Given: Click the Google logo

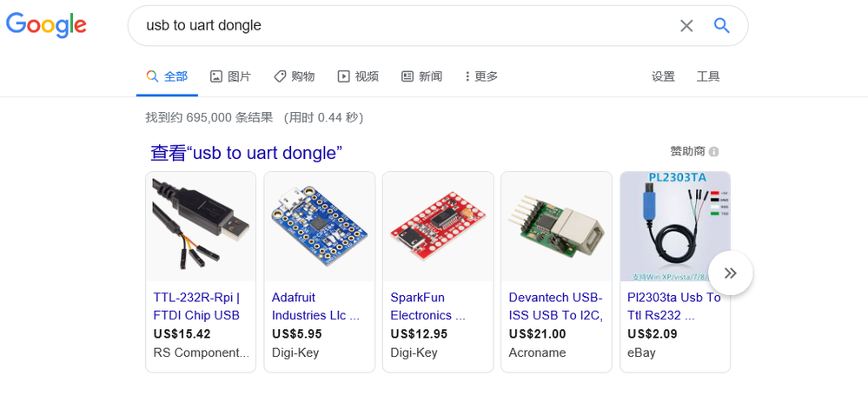Looking at the screenshot, I should click(x=46, y=25).
